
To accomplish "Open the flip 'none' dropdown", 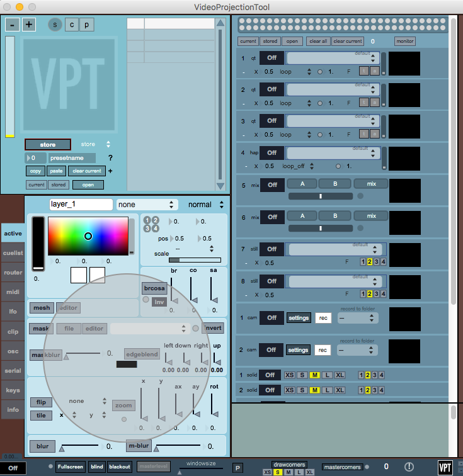I will (88, 401).
